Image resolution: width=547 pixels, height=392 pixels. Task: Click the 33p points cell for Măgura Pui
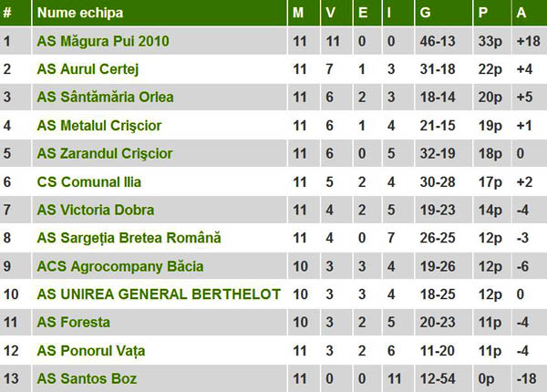tap(489, 41)
